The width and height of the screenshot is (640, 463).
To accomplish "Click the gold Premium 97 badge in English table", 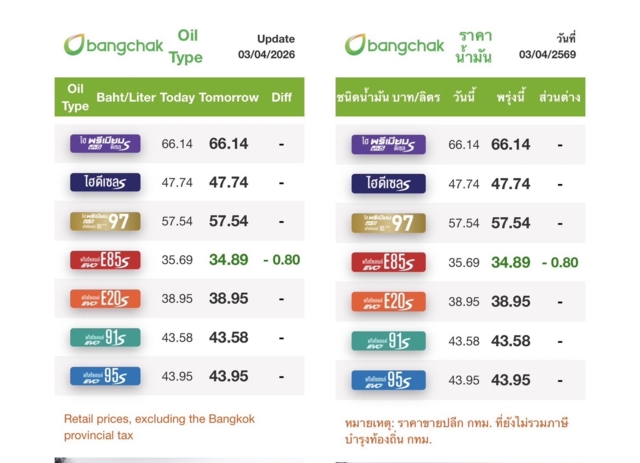I will click(105, 222).
